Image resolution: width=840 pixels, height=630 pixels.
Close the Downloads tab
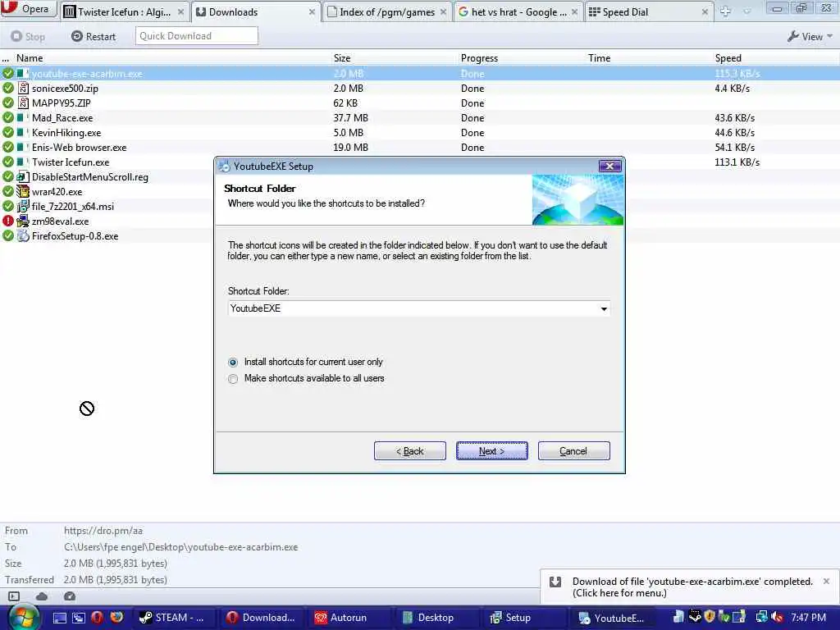coord(312,11)
